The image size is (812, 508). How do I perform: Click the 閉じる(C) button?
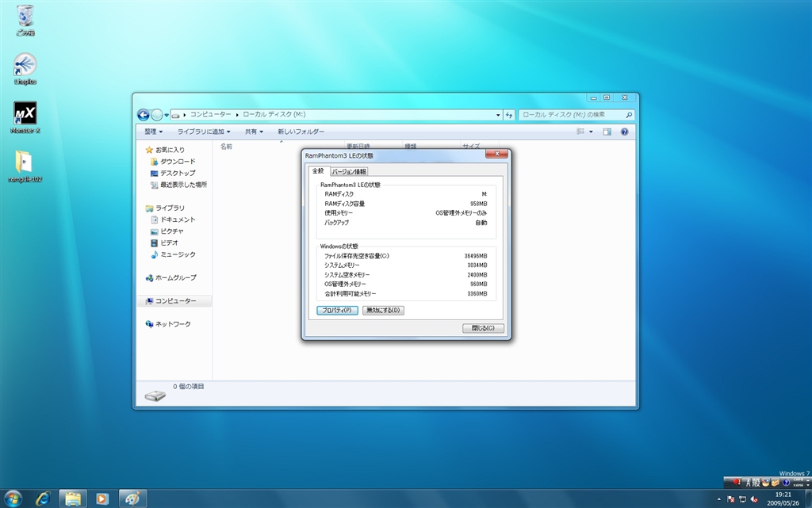(x=483, y=328)
